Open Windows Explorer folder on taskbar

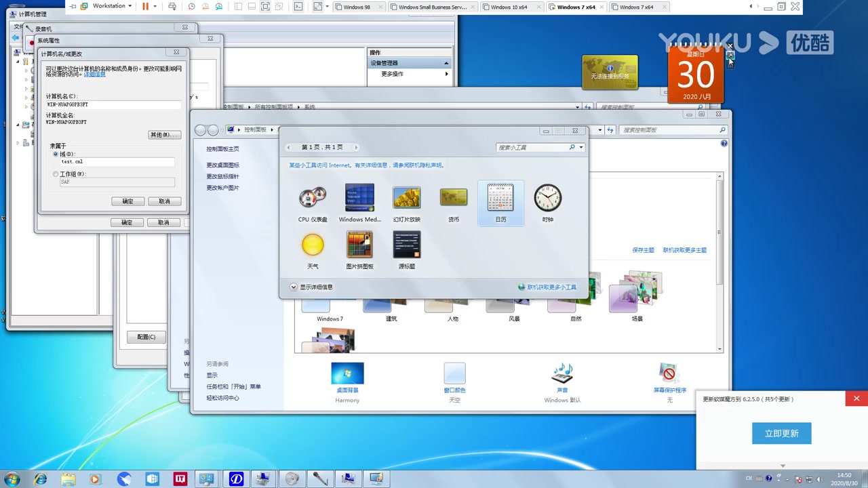(68, 479)
